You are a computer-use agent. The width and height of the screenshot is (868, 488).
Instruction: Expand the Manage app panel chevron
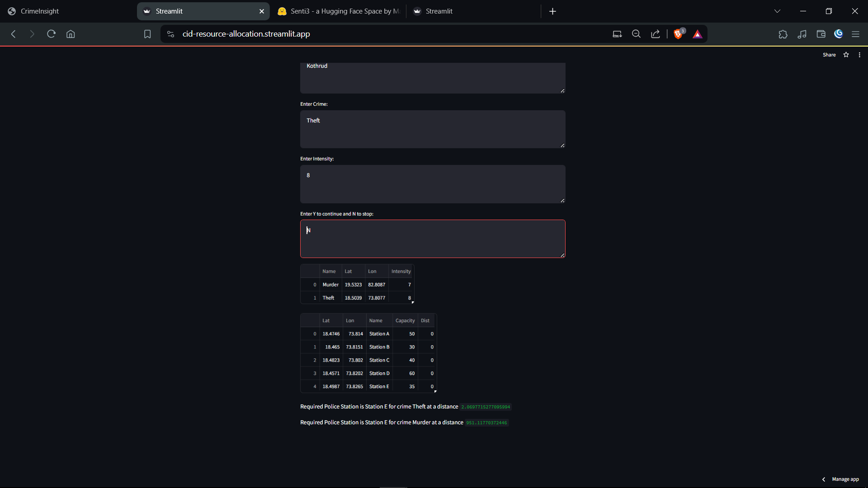coord(824,479)
